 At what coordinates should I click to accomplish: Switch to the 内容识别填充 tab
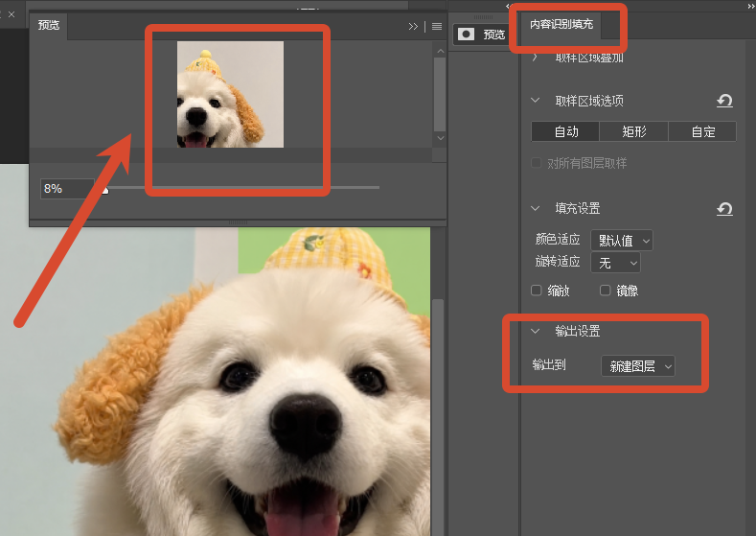561,24
